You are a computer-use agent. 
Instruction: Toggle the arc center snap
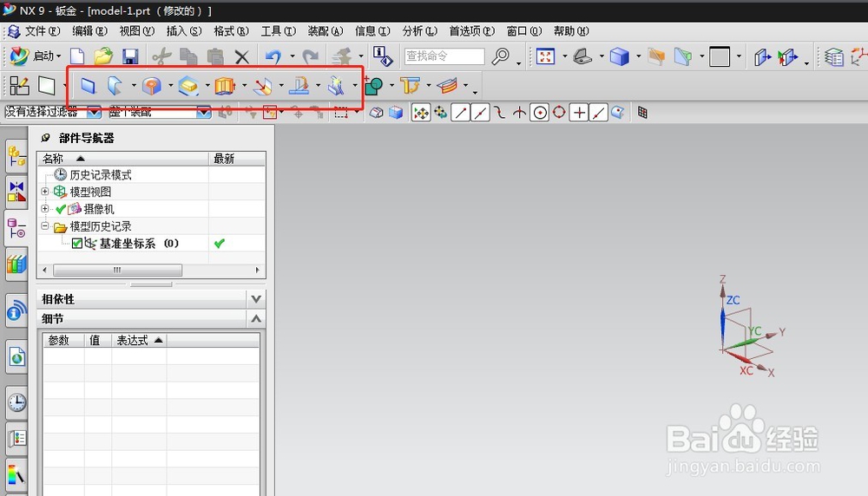(x=539, y=113)
